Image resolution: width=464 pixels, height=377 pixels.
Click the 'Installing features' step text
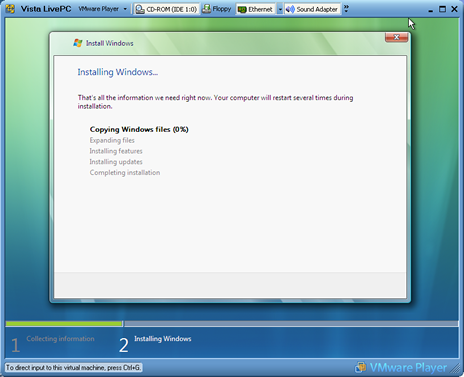[116, 151]
